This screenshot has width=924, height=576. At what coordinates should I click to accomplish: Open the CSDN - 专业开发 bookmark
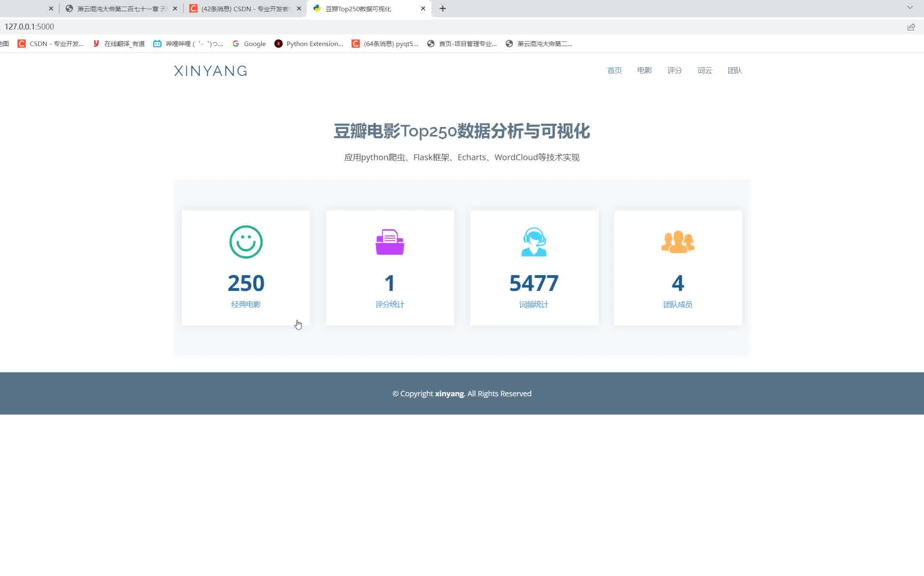(x=51, y=44)
